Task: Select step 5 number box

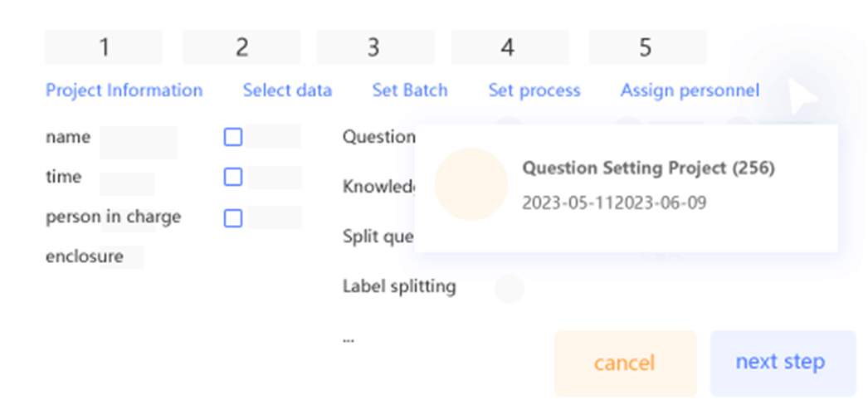Action: (647, 47)
